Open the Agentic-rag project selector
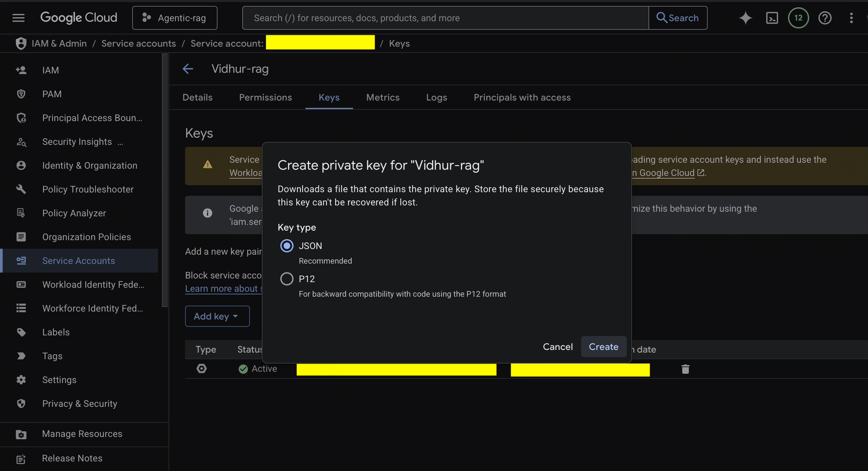 [175, 18]
